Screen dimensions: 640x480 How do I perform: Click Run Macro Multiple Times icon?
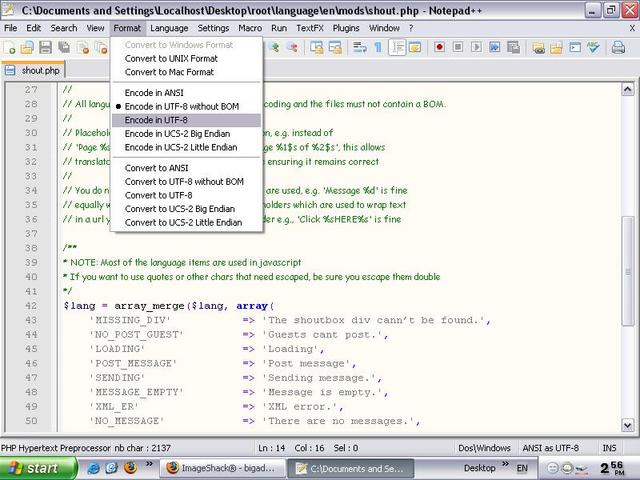tap(494, 47)
